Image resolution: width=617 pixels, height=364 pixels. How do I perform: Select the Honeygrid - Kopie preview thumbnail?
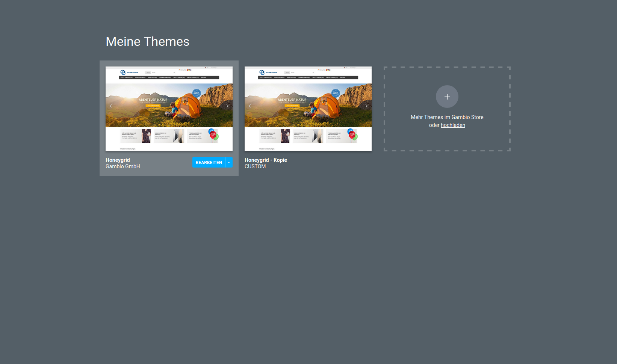coord(308,109)
